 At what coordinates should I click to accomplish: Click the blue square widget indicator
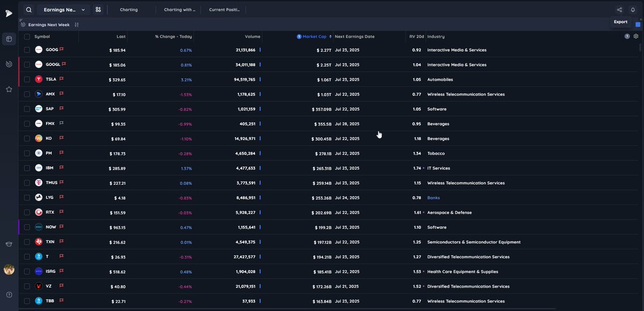click(638, 25)
